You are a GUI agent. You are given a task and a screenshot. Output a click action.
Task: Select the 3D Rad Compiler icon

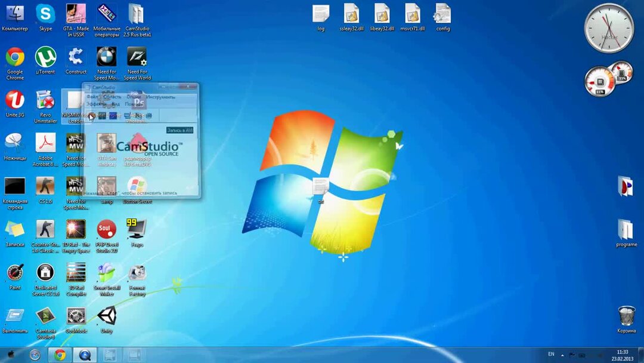76,279
